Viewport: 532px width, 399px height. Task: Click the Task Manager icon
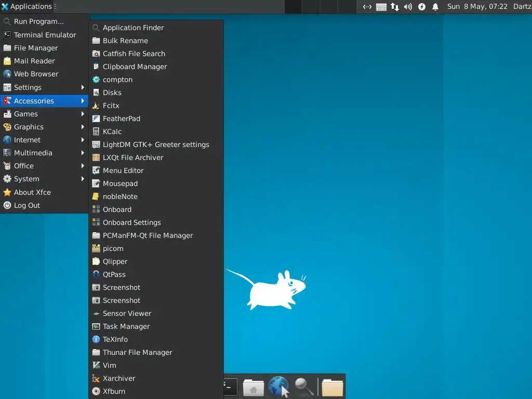pos(96,326)
